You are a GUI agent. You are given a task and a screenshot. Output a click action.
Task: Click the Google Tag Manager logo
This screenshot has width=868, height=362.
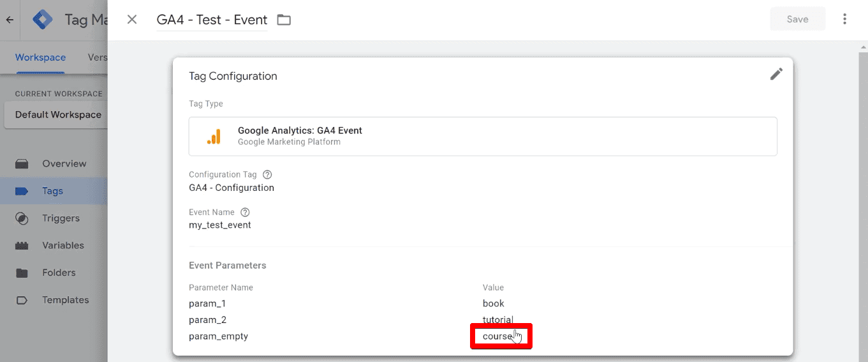pyautogui.click(x=43, y=20)
